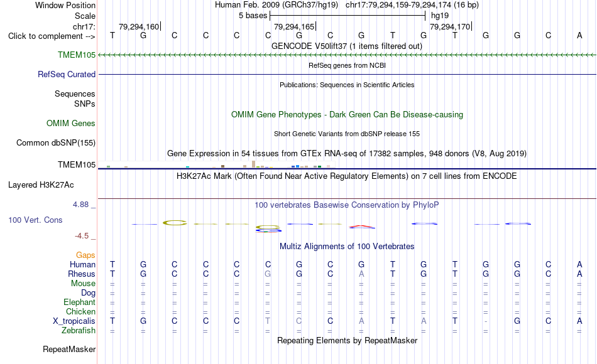The image size is (597, 364).
Task: Click the grey G mismatch in Rhesus row
Action: click(268, 274)
